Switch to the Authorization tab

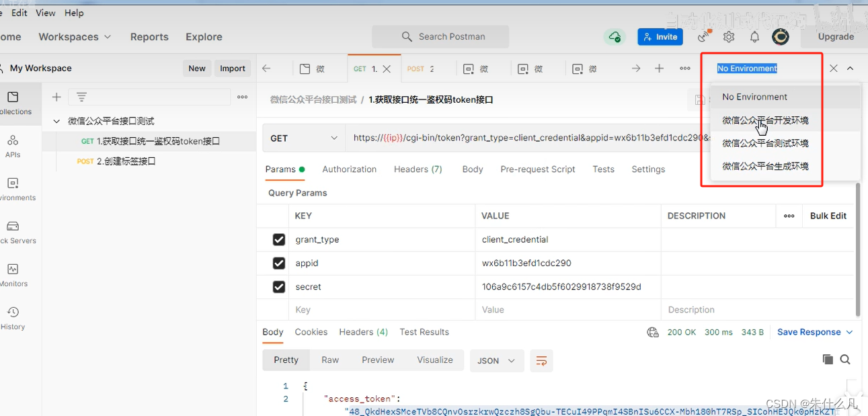349,169
